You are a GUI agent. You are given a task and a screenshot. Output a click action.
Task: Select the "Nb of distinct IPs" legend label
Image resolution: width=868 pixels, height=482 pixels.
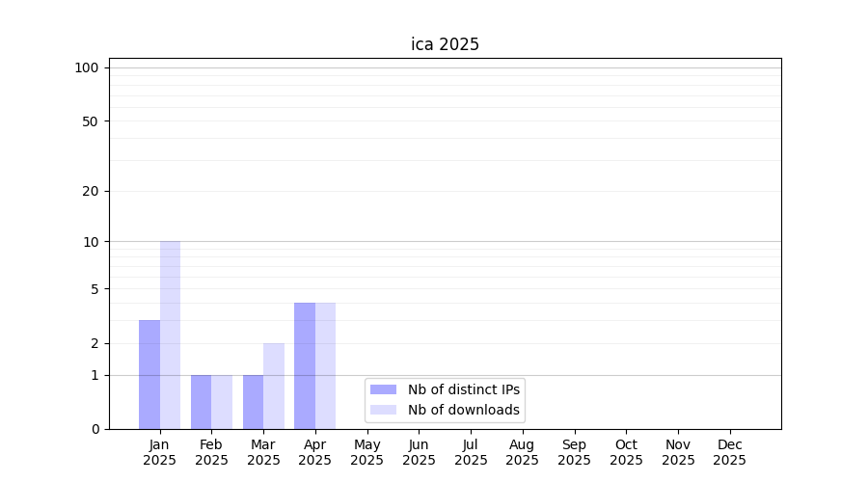tap(463, 389)
